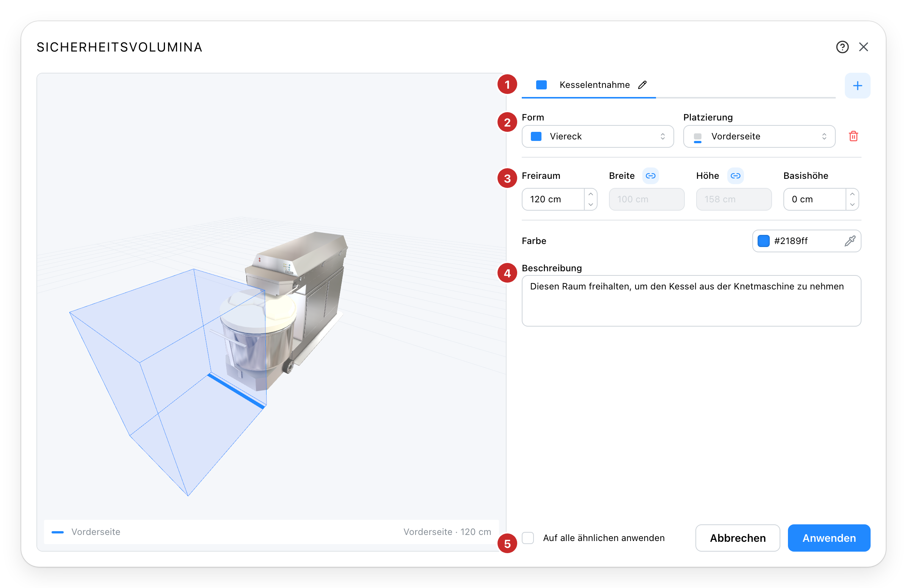Click the Freiraum 120 cm input field

(553, 199)
